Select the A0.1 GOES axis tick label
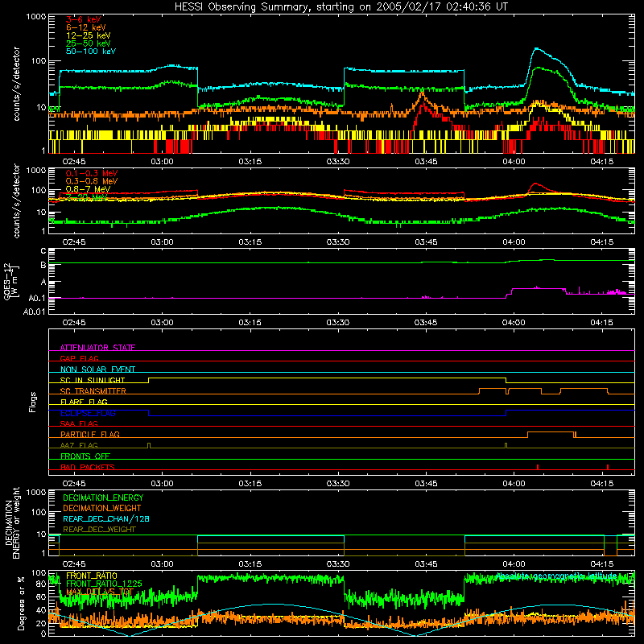 37,299
